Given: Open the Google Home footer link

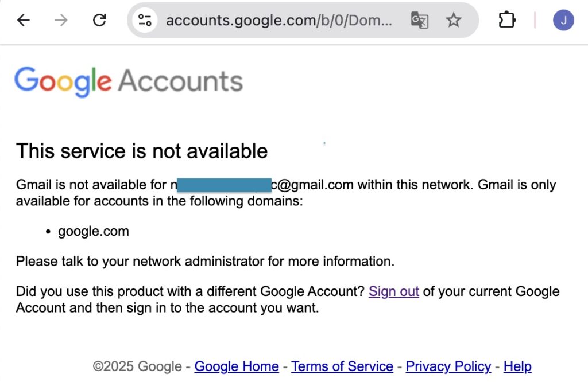Looking at the screenshot, I should pos(237,366).
